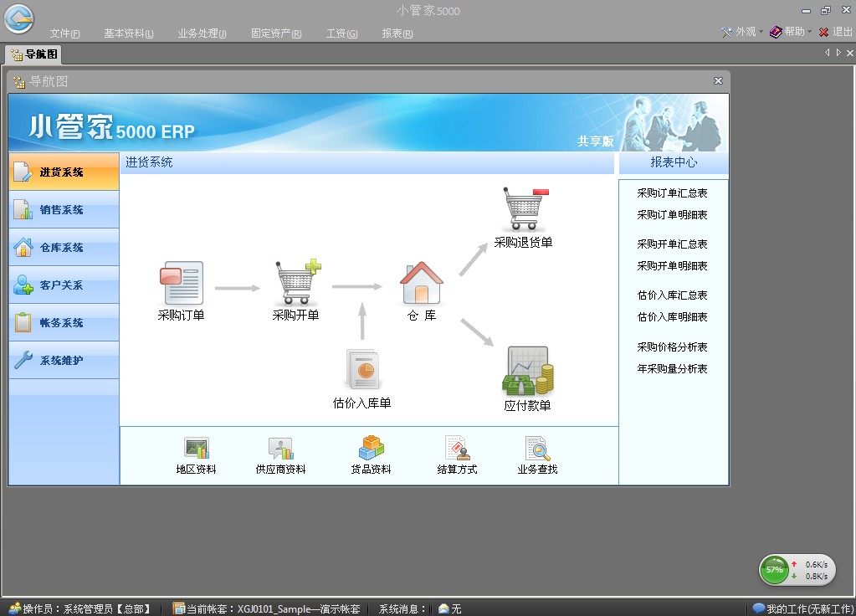The image size is (856, 616).
Task: Open the 采购退货单 return cart icon
Action: click(525, 208)
